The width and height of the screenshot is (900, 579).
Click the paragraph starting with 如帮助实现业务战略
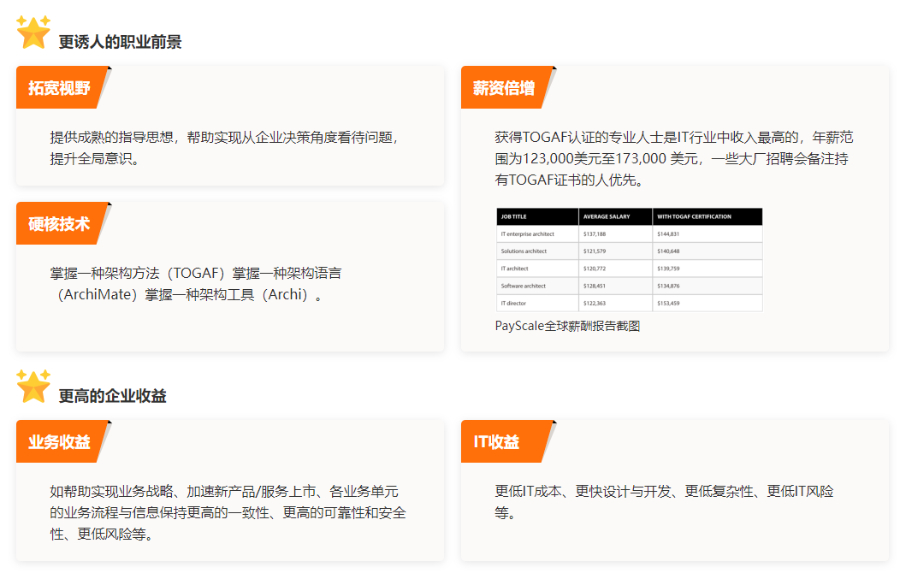click(x=230, y=512)
